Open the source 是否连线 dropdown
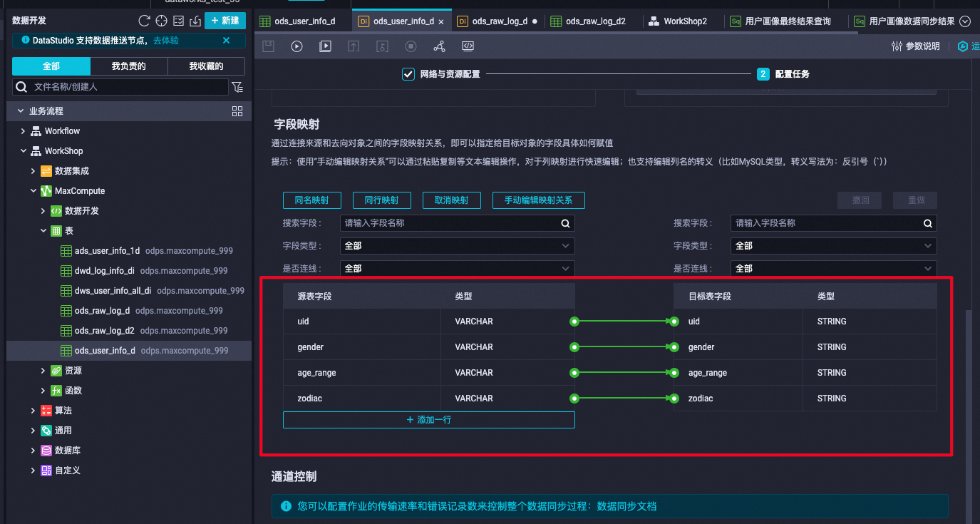This screenshot has width=980, height=524. click(457, 269)
